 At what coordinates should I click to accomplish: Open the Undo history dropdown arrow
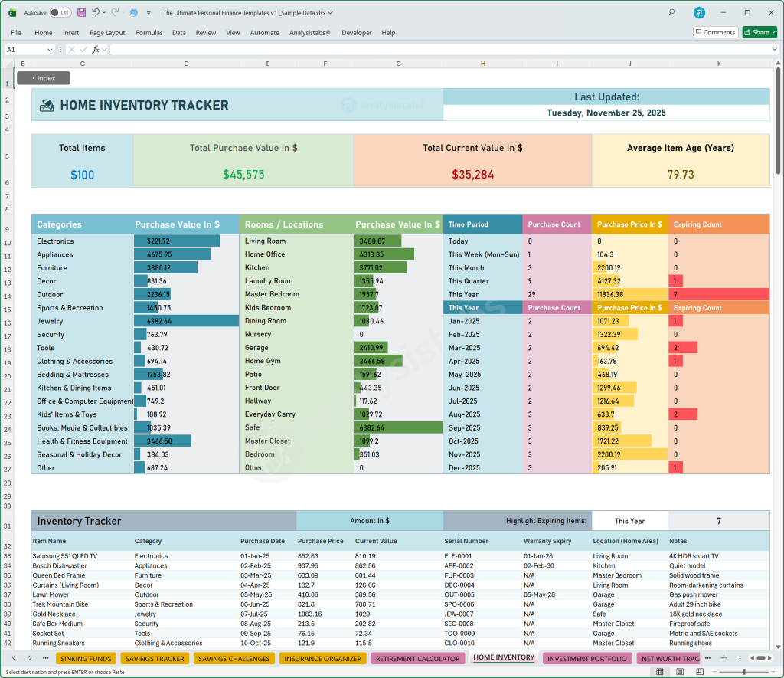pyautogui.click(x=104, y=12)
